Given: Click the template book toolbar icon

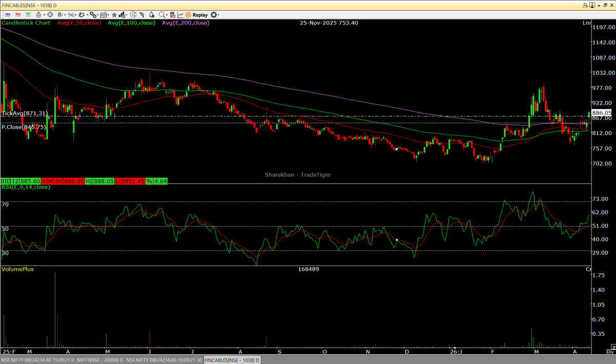Looking at the screenshot, I should (103, 15).
